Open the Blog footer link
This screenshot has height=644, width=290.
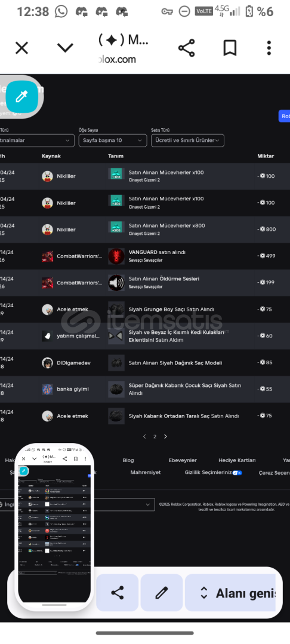128,460
